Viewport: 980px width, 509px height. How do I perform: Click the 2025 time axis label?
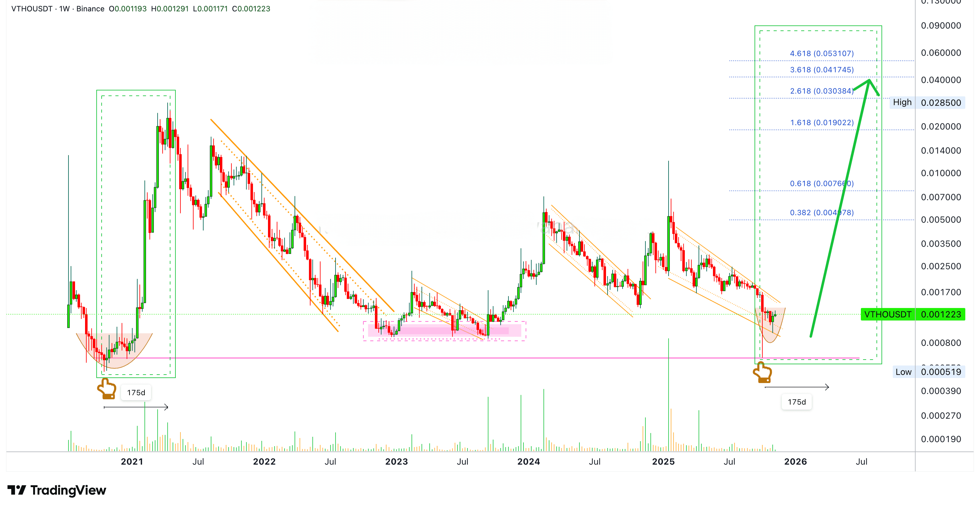(663, 461)
